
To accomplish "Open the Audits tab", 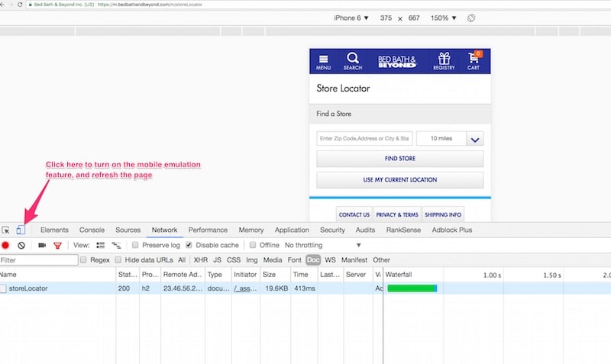I will pyautogui.click(x=365, y=230).
